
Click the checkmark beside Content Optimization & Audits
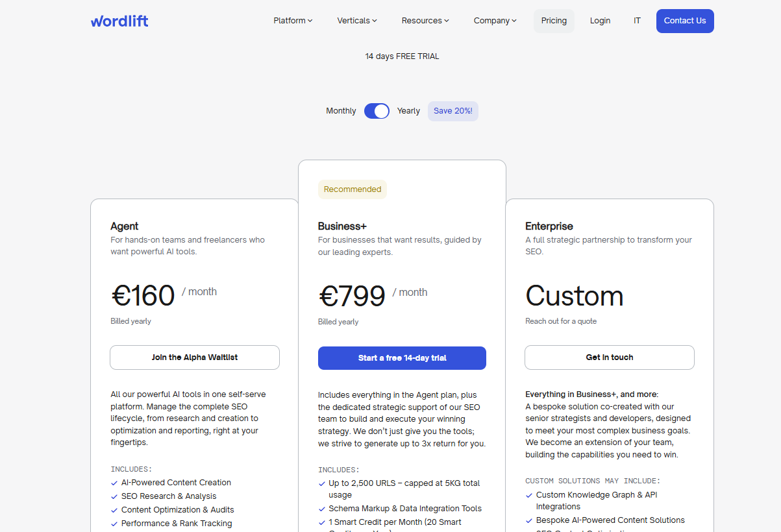click(114, 510)
